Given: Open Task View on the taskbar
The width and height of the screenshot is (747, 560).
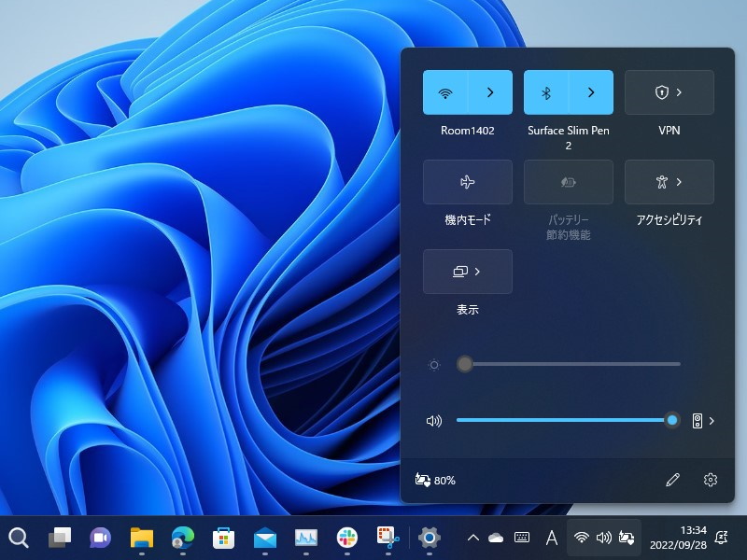Looking at the screenshot, I should coord(58,539).
